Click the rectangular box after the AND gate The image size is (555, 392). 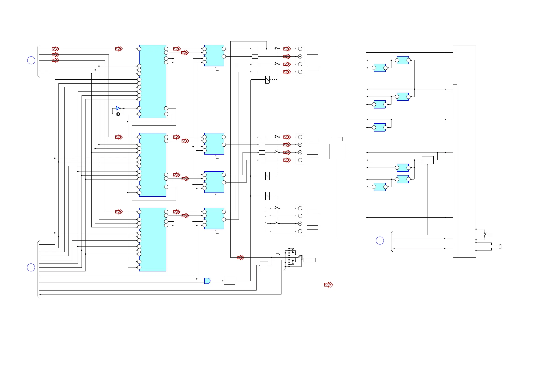tap(230, 281)
